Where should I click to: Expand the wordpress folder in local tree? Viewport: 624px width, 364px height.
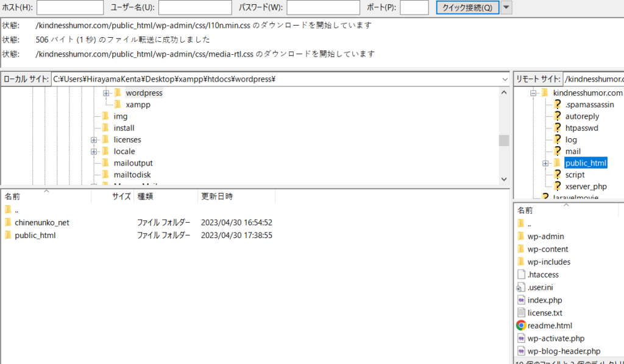106,93
